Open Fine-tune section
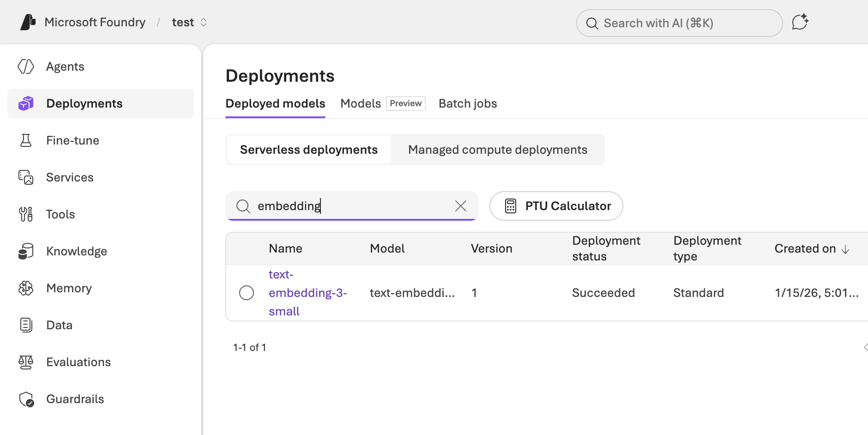The height and width of the screenshot is (435, 868). pyautogui.click(x=101, y=140)
